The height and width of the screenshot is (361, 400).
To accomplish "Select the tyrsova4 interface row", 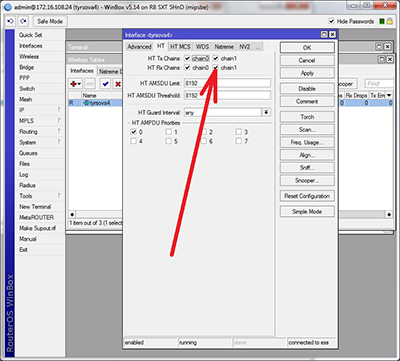I will [95, 103].
